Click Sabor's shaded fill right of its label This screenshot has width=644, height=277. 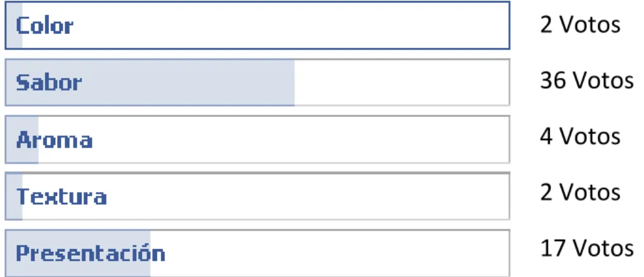click(188, 82)
